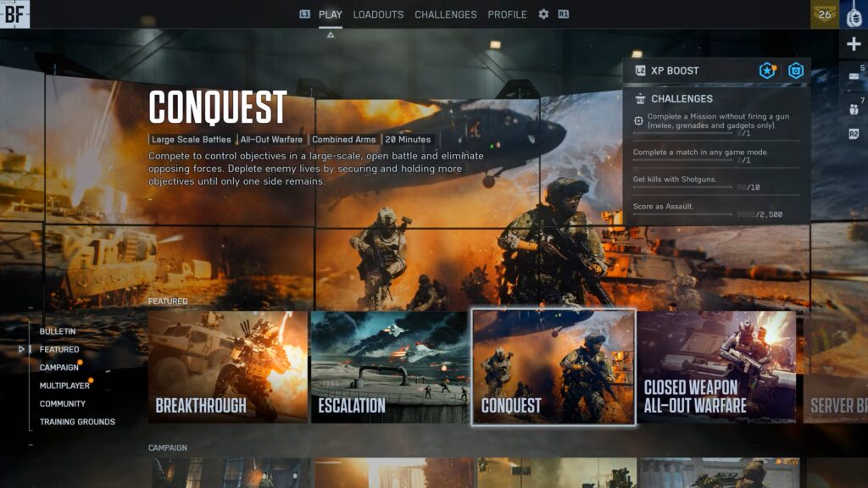Viewport: 868px width, 488px height.
Task: Click the XP BOOST panel label
Action: (675, 71)
